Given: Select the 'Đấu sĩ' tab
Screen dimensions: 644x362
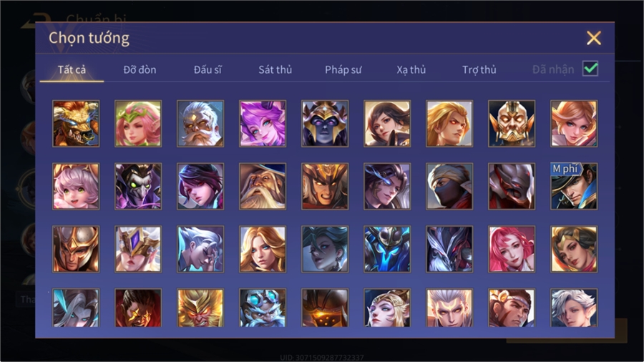Looking at the screenshot, I should coord(208,70).
